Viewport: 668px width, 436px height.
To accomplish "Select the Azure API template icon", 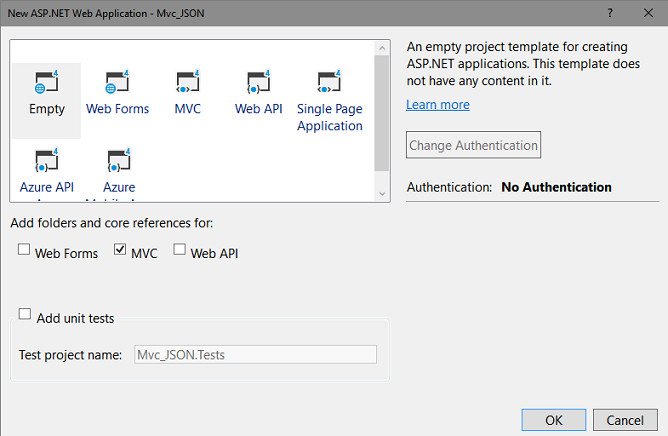I will pos(46,160).
